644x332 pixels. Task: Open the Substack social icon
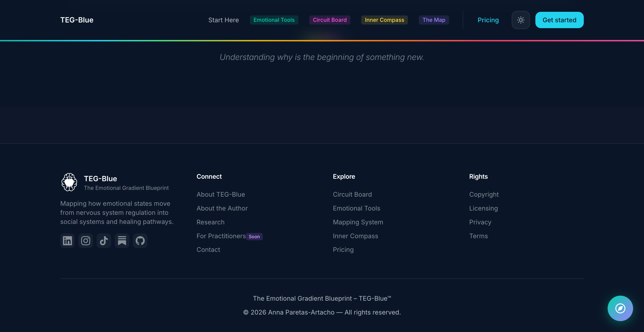pyautogui.click(x=122, y=240)
